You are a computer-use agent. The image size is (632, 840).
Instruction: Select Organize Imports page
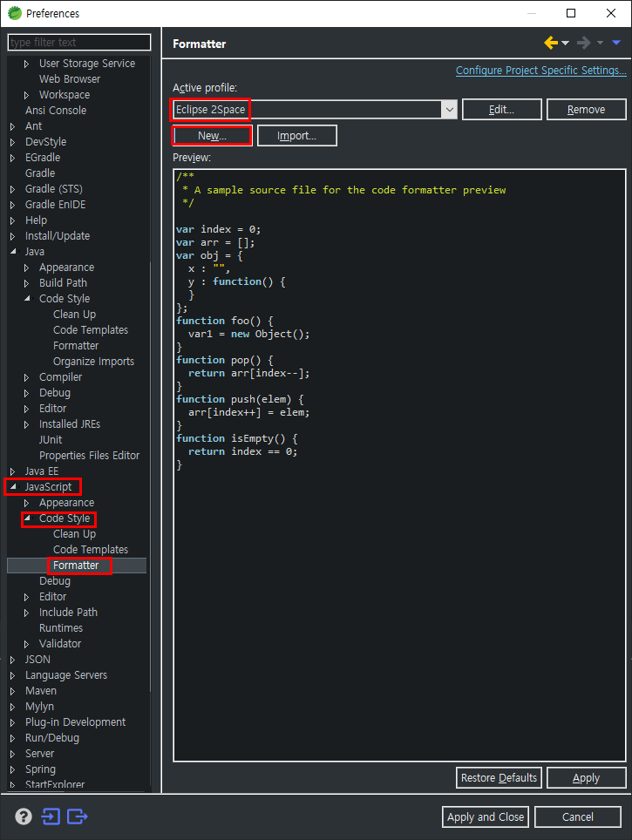click(94, 361)
